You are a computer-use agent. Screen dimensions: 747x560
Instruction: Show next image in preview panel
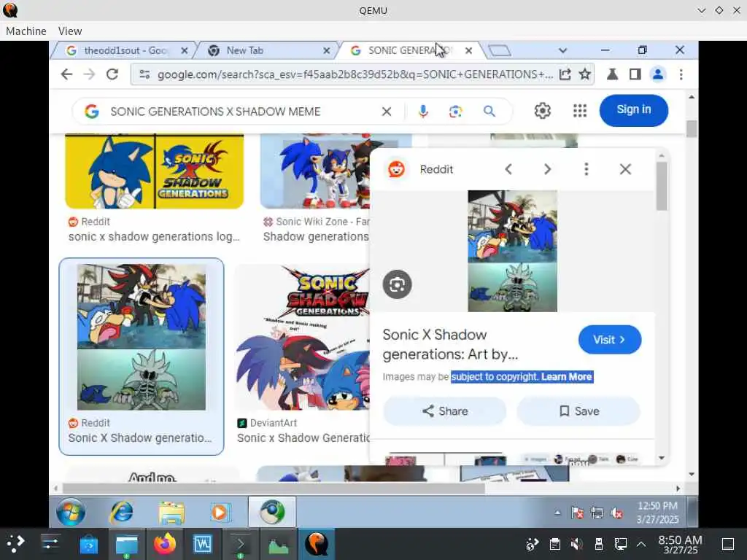(x=547, y=169)
